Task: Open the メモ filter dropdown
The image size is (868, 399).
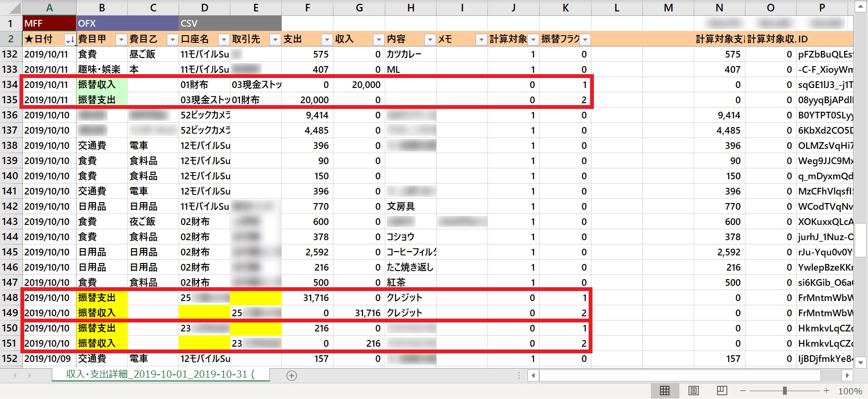Action: pos(481,39)
